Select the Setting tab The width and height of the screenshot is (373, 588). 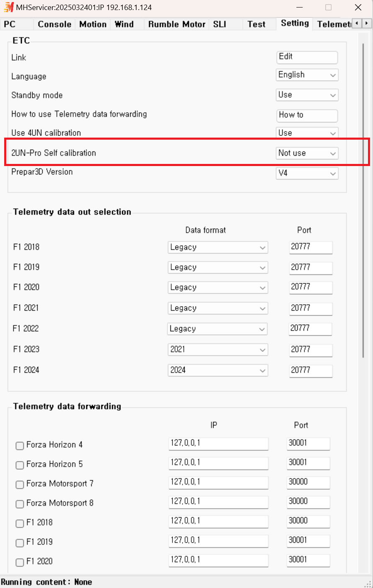[x=295, y=23]
